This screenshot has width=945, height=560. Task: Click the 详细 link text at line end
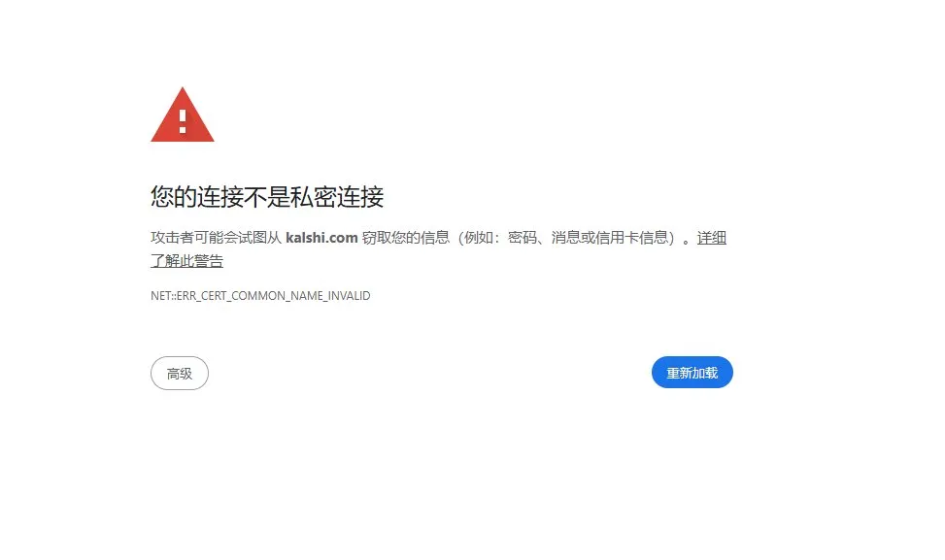[711, 238]
